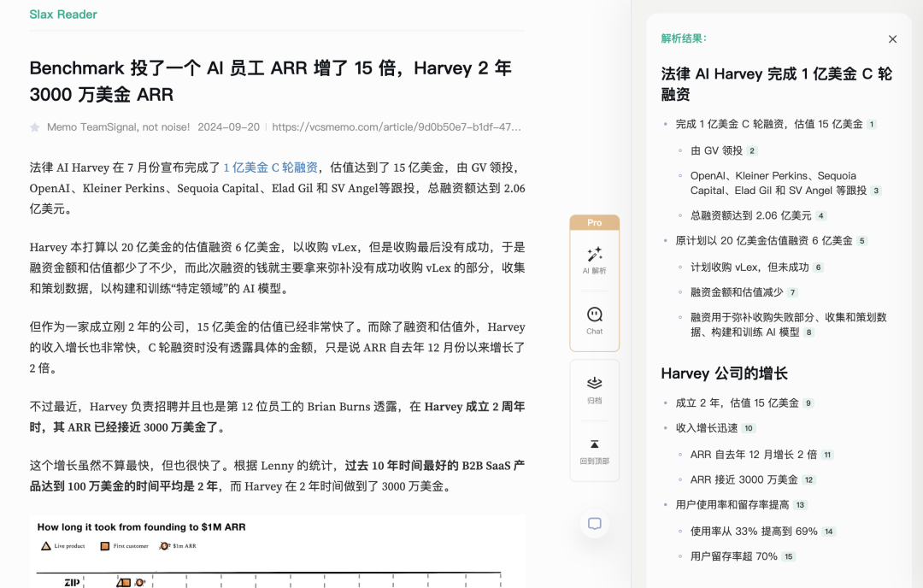Click reference badge 4 after 总融资额达到 2.06 亿美元

[820, 216]
